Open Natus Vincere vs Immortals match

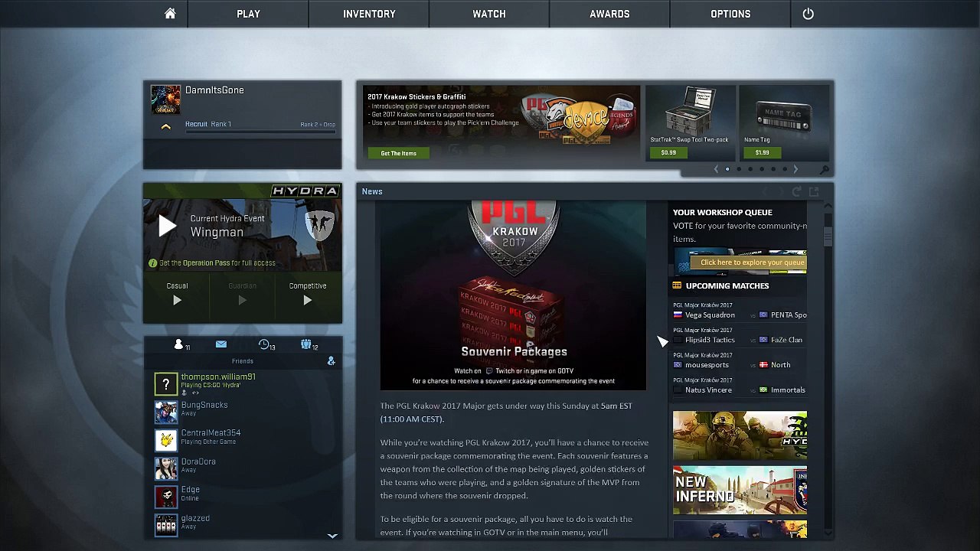tap(740, 386)
